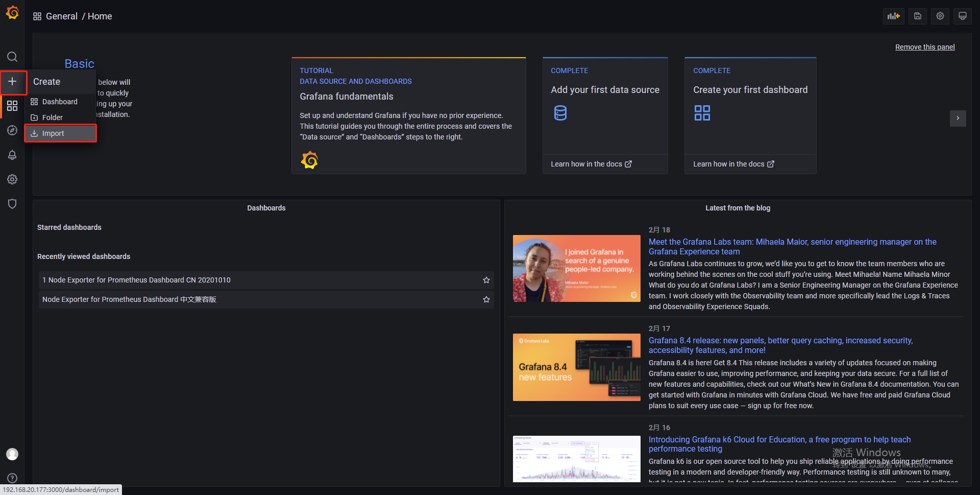The image size is (980, 495).
Task: Open the Mihaela Maior blog post link
Action: [x=793, y=247]
